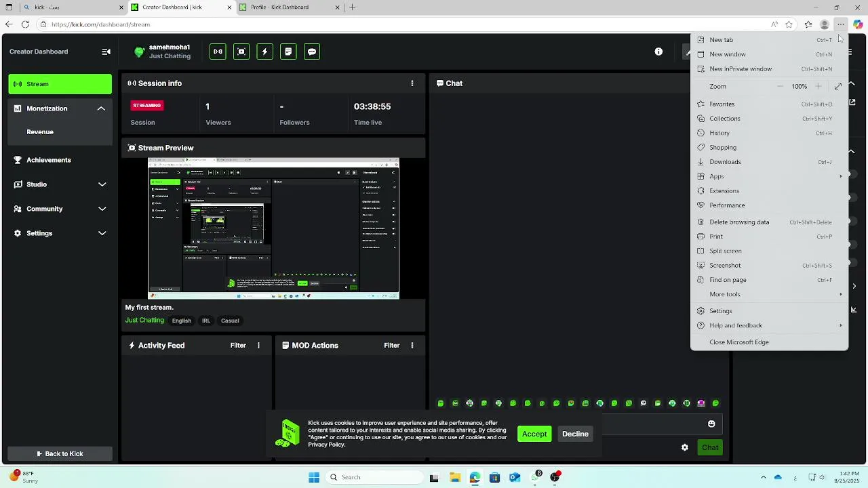Click the address bar URL
Viewport: 868px width, 488px height.
click(100, 24)
